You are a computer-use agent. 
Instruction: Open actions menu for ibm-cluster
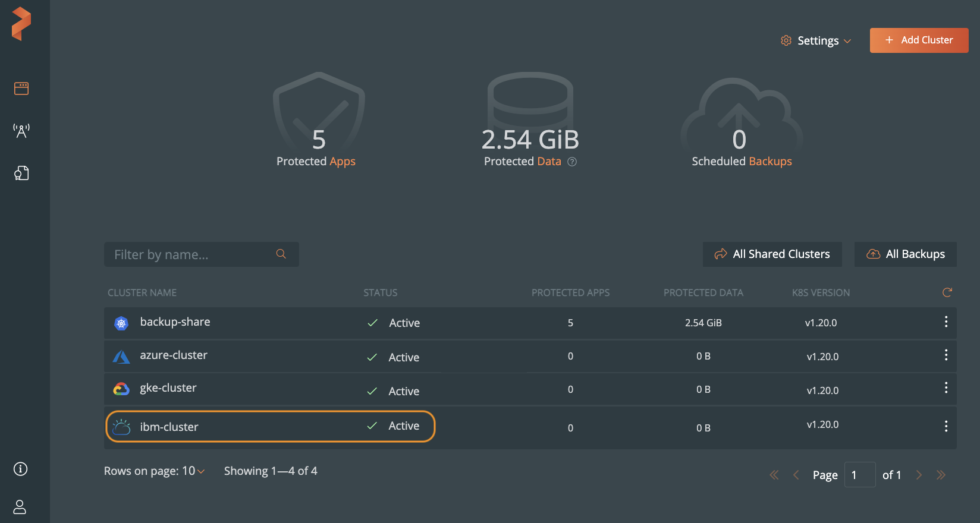[x=946, y=427]
